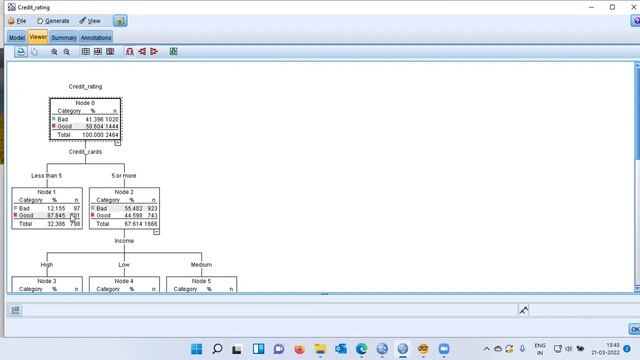The height and width of the screenshot is (360, 640).
Task: Click the Good row in Node 0
Action: tap(85, 127)
